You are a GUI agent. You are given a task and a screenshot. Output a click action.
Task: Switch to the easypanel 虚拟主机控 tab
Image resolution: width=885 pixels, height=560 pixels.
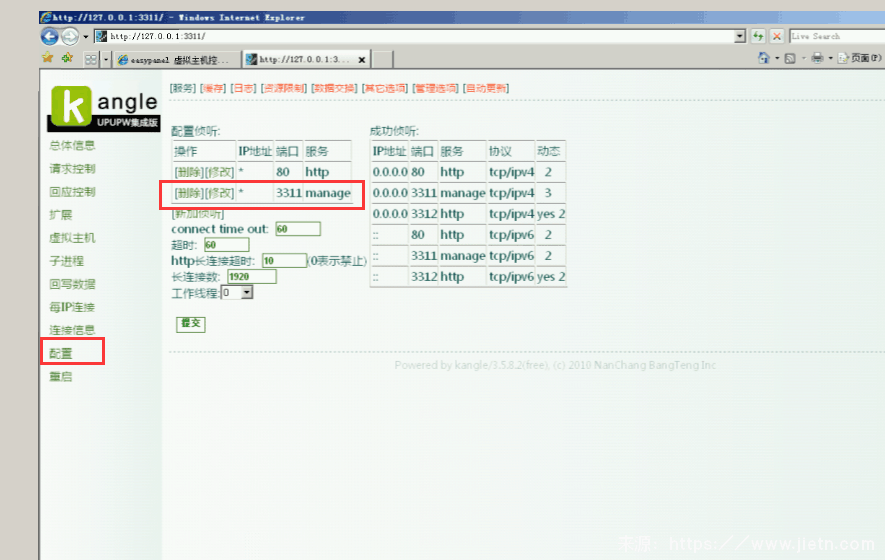pos(177,59)
